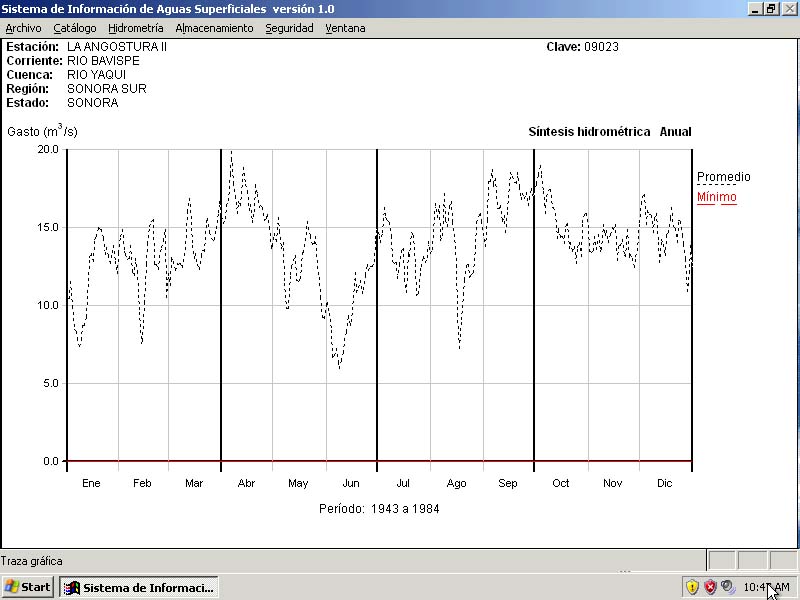Click the Período 1943 a 1984 label

[x=379, y=509]
